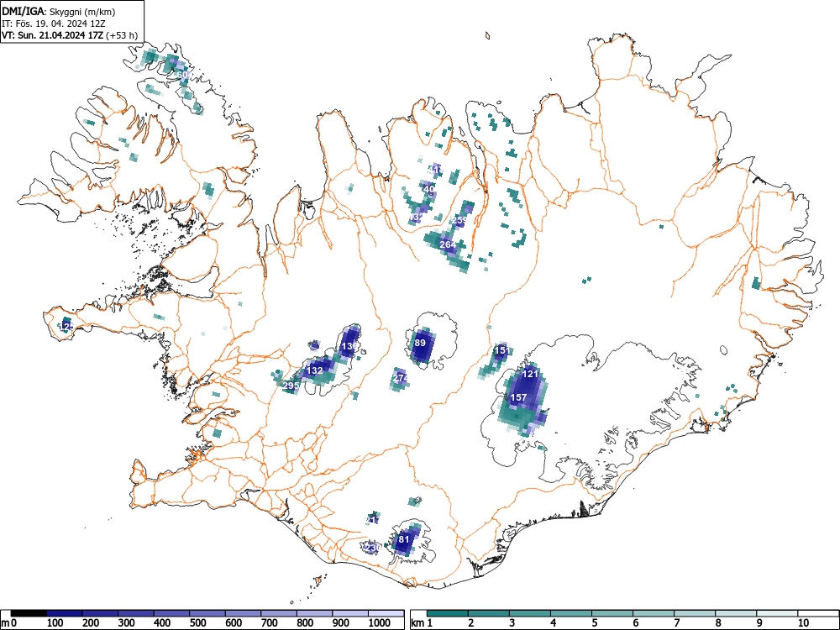Select the visibility value "89" on the map

click(x=420, y=343)
